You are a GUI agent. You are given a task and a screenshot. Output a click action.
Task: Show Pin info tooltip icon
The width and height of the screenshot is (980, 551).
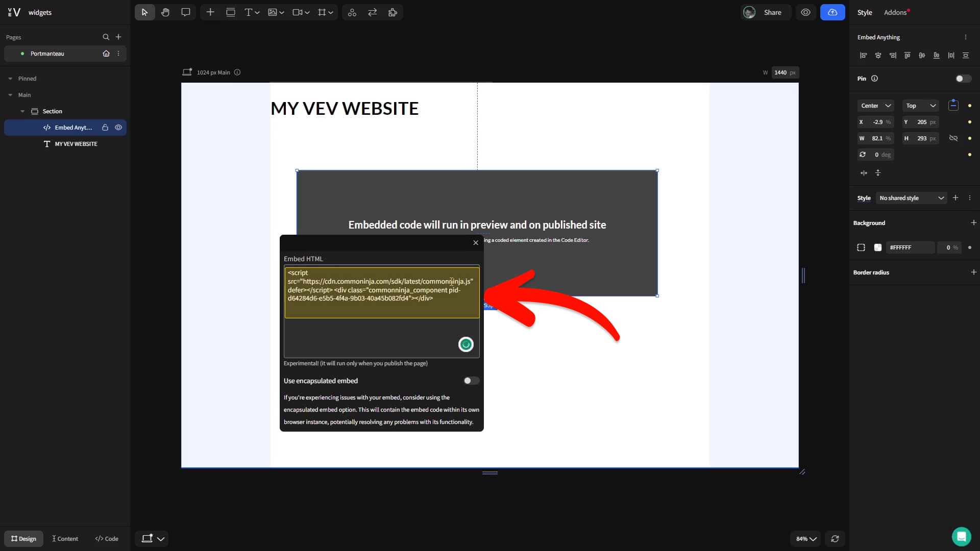coord(874,79)
